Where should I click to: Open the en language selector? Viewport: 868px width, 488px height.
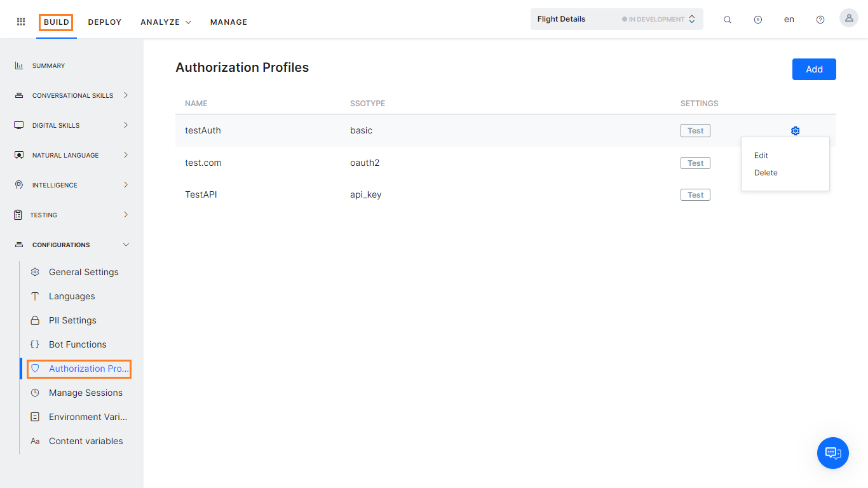(789, 19)
